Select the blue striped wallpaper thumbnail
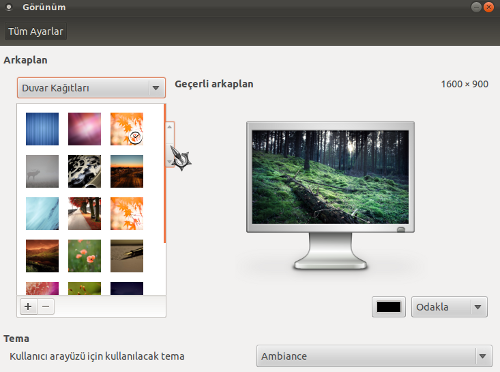Viewport: 500px width, 372px height. pos(42,129)
